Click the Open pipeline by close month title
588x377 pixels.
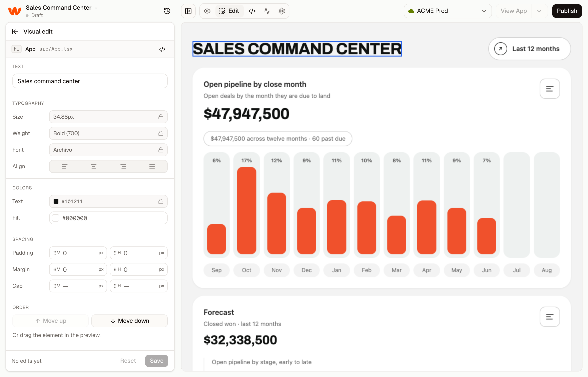click(x=255, y=84)
